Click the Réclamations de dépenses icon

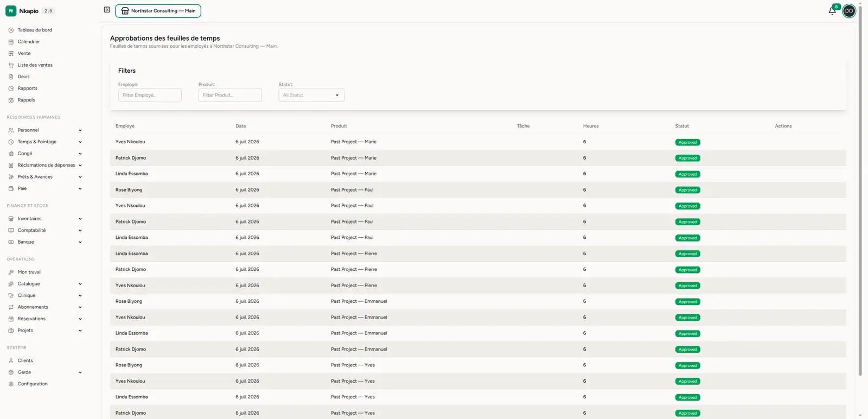pyautogui.click(x=11, y=165)
